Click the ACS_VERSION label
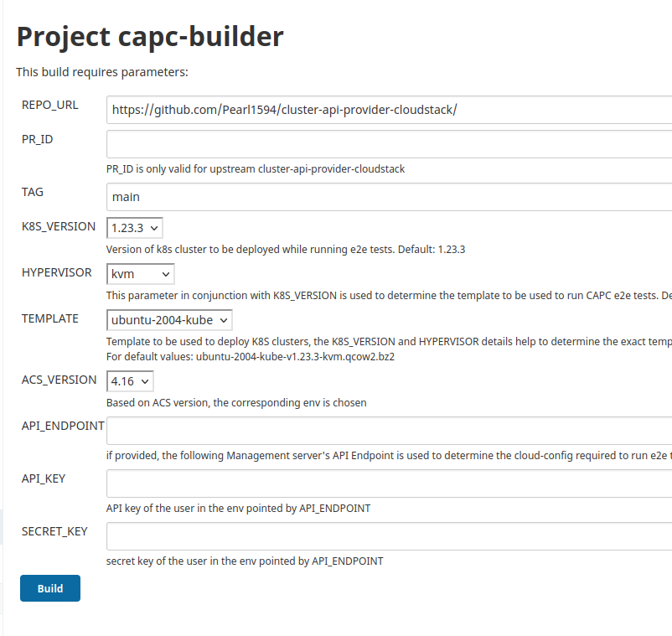 [x=59, y=380]
